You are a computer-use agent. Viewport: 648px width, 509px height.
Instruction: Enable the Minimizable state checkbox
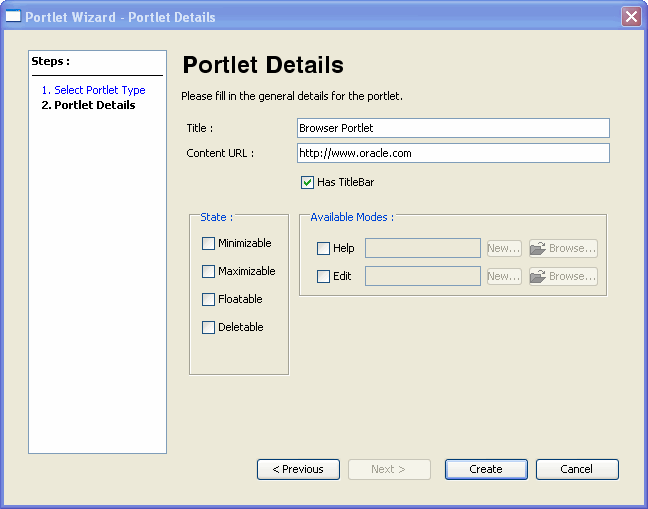(x=208, y=243)
